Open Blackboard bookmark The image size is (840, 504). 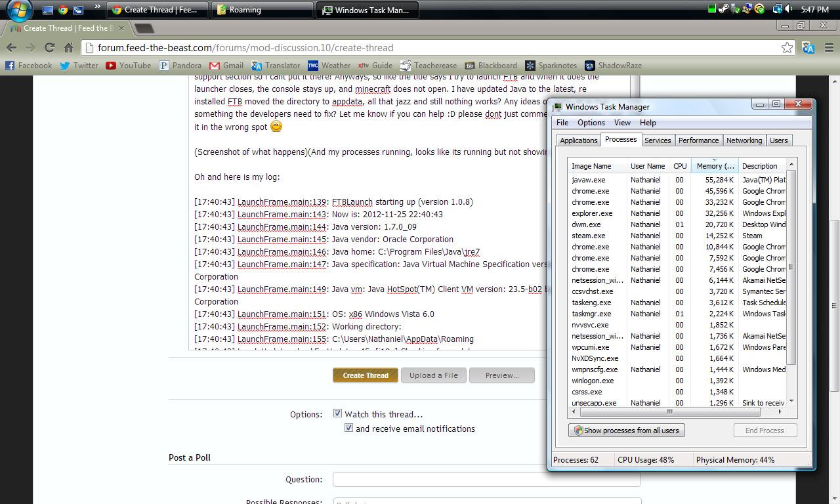pyautogui.click(x=491, y=66)
